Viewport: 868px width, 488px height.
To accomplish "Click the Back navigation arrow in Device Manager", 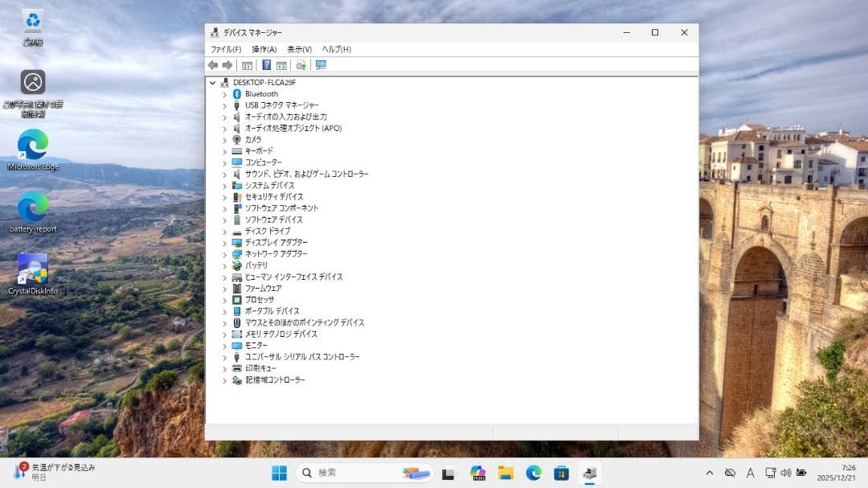I will coord(213,65).
